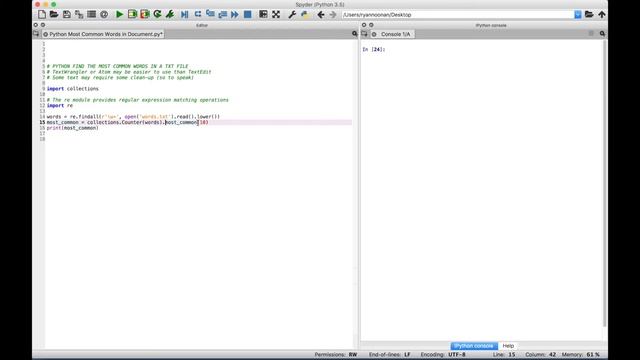Click the End-of-lines LF status entry
The image size is (640, 360).
click(x=390, y=355)
